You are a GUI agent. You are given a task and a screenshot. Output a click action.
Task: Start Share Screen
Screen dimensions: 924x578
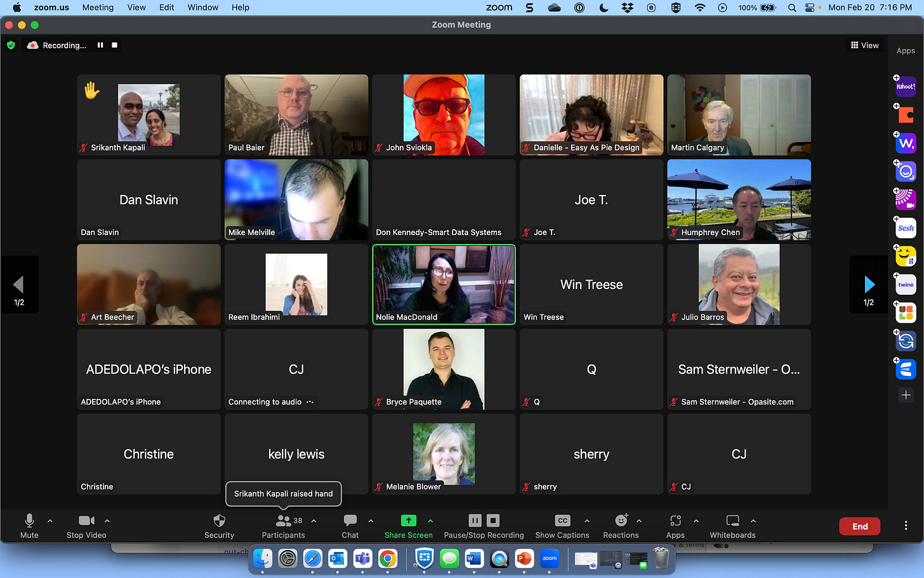point(409,526)
